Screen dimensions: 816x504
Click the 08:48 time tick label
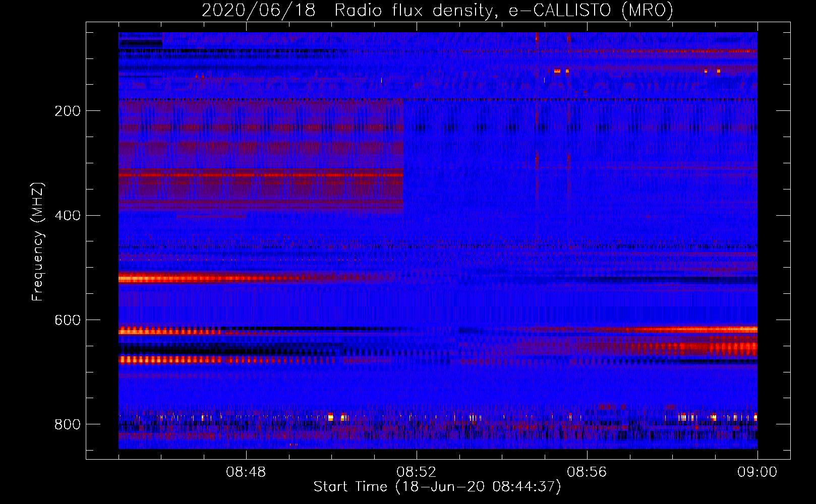(246, 472)
